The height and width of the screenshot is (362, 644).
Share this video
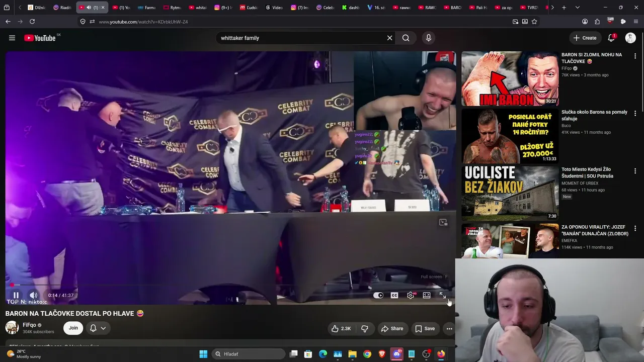(x=392, y=328)
